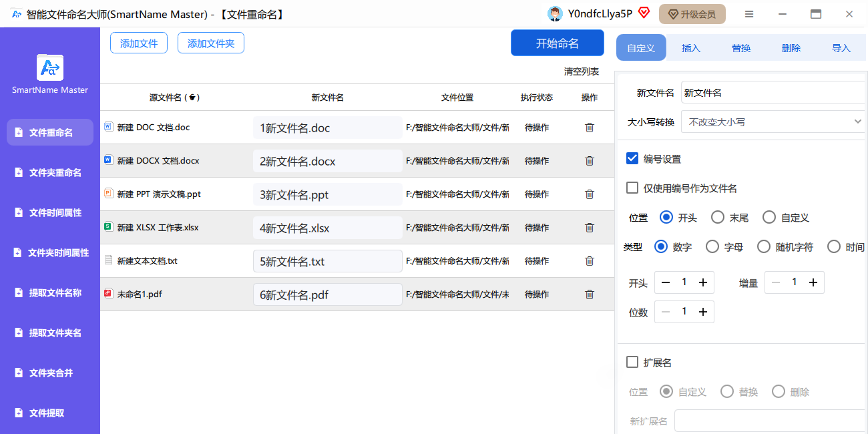The image size is (868, 434).
Task: Click the plus icon for 开头 value
Action: pyautogui.click(x=702, y=282)
